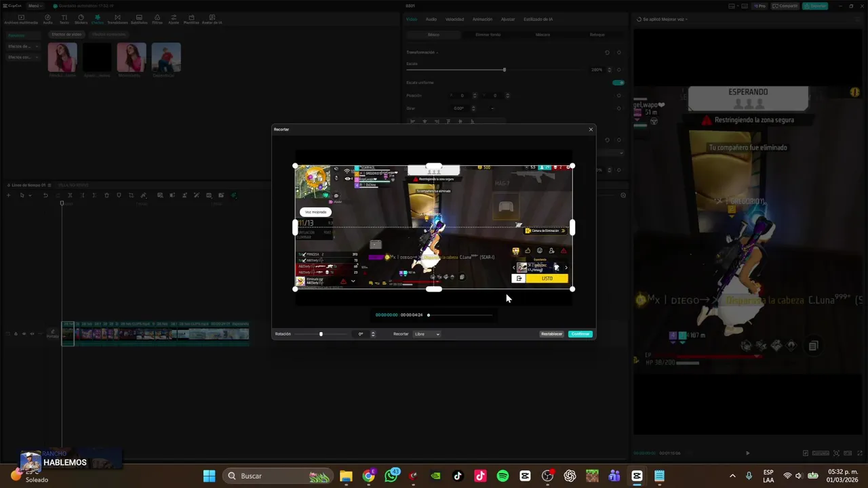Viewport: 868px width, 488px height.
Task: Click rotation value stepper arrows
Action: click(x=373, y=334)
